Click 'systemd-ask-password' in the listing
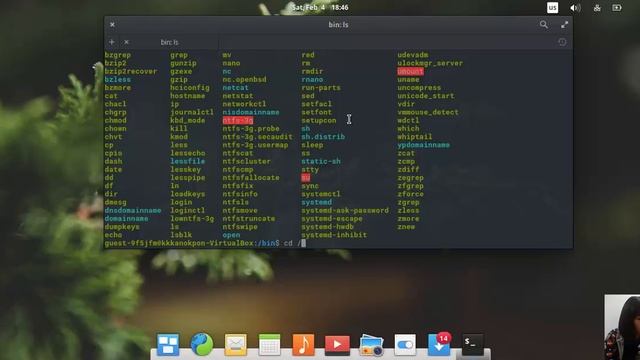640x360 pixels. click(345, 210)
